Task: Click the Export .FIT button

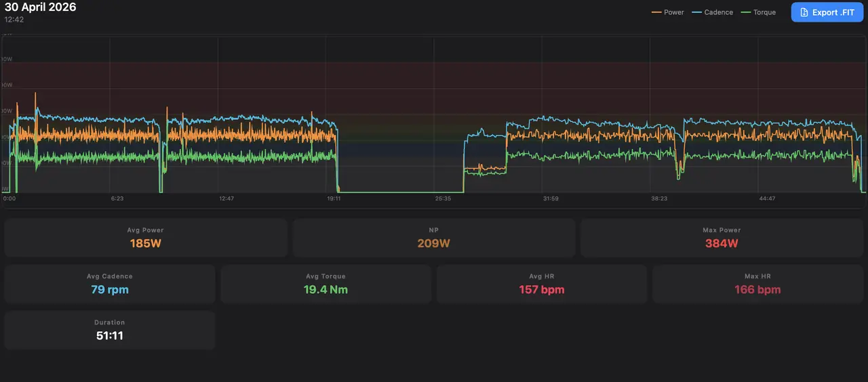Action: point(827,12)
